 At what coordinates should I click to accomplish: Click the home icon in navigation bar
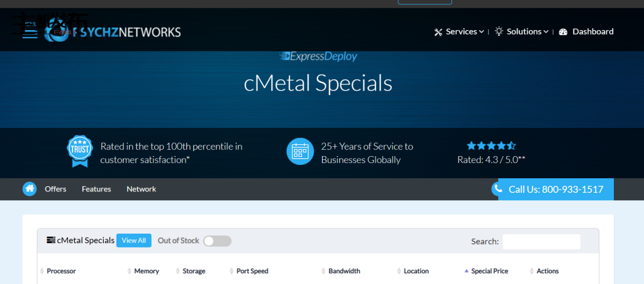tap(30, 189)
